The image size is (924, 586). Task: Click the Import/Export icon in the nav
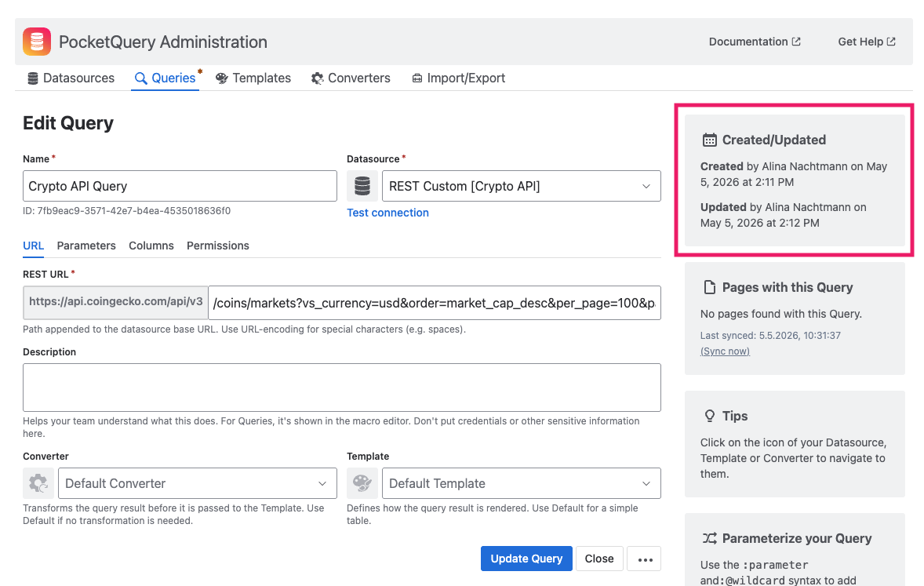[x=417, y=78]
